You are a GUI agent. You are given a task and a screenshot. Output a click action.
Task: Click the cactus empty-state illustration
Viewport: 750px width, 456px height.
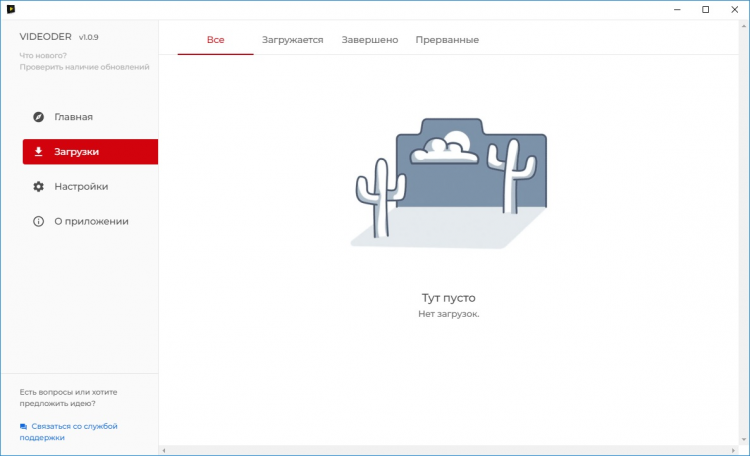tap(449, 183)
